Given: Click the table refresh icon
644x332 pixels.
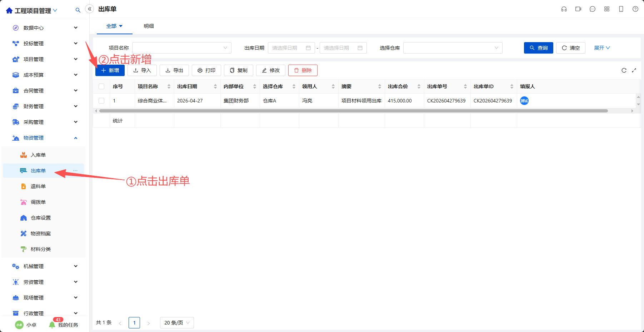Looking at the screenshot, I should [x=624, y=70].
